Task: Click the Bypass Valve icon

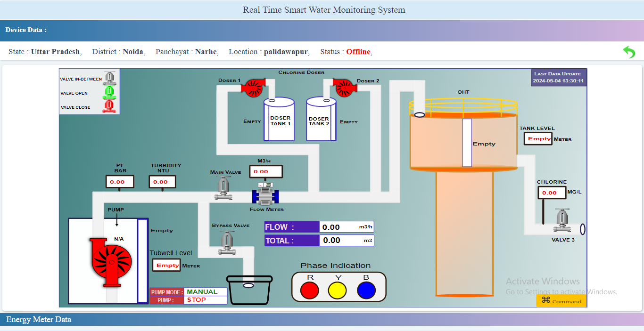Action: pyautogui.click(x=227, y=242)
